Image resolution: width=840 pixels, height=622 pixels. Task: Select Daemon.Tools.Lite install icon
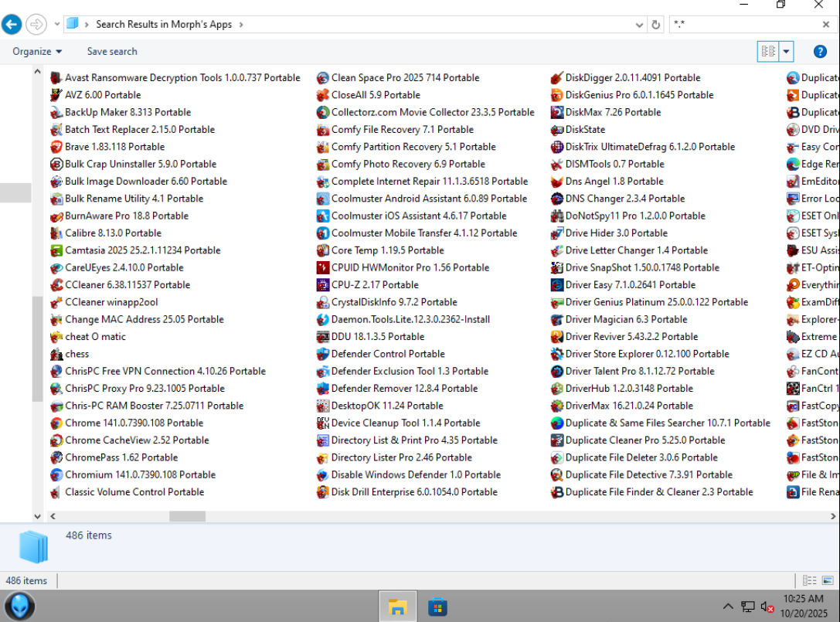coord(322,319)
